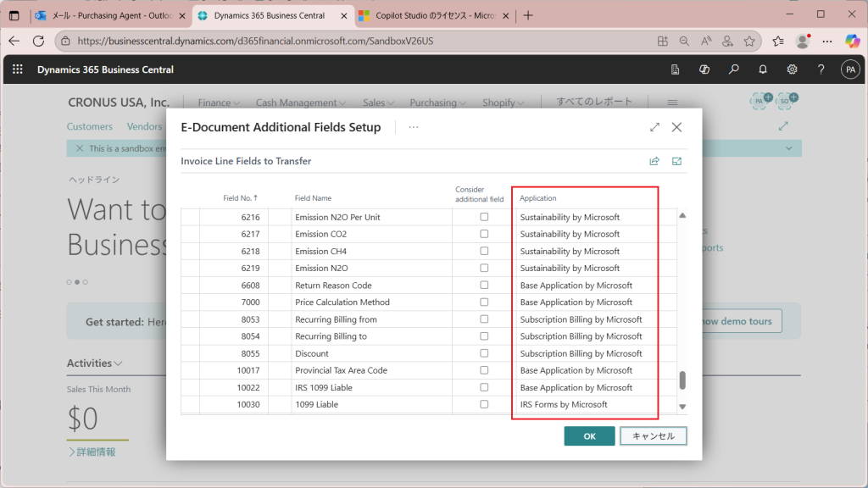Open the PA user account avatar
The height and width of the screenshot is (488, 868).
click(850, 69)
